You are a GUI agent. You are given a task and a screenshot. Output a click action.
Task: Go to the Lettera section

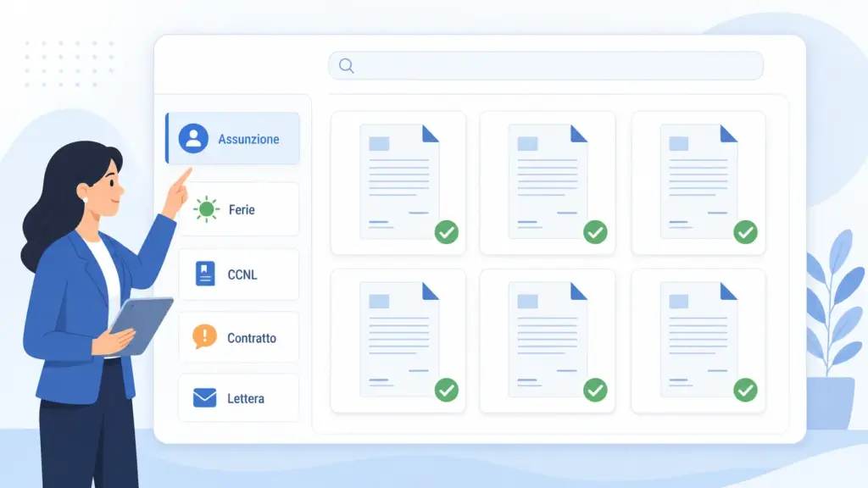click(x=238, y=398)
